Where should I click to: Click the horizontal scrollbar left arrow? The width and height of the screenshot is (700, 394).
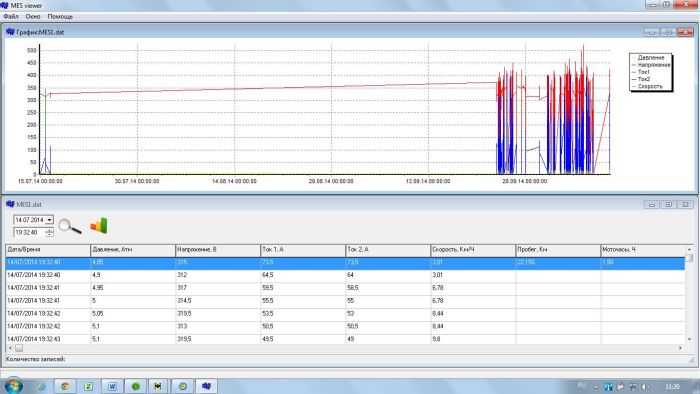[10, 348]
